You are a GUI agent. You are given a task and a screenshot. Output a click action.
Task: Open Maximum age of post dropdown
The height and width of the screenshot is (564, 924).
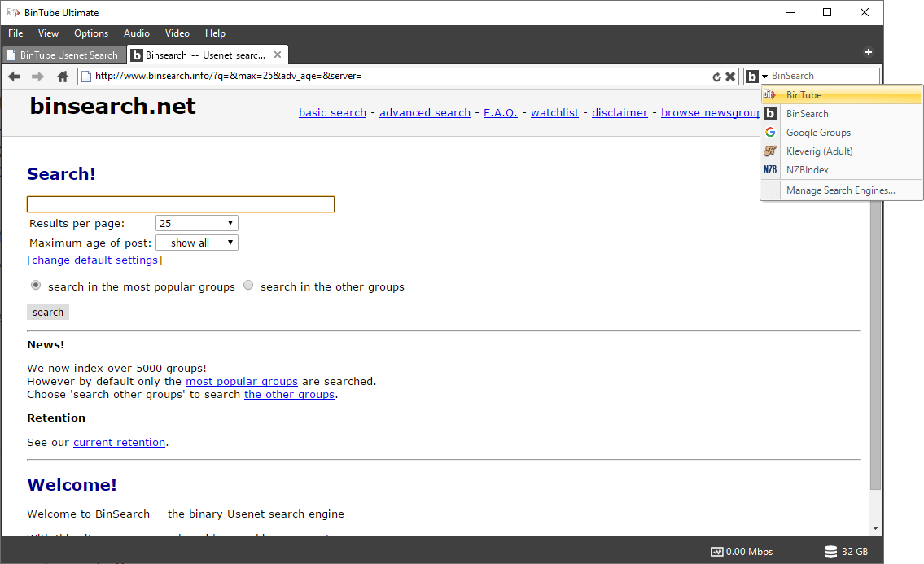197,243
